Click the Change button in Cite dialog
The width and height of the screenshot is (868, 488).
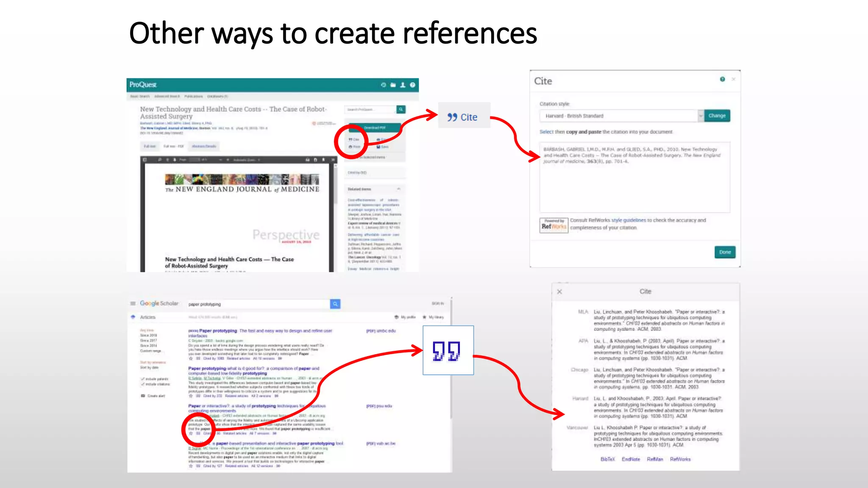coord(717,116)
